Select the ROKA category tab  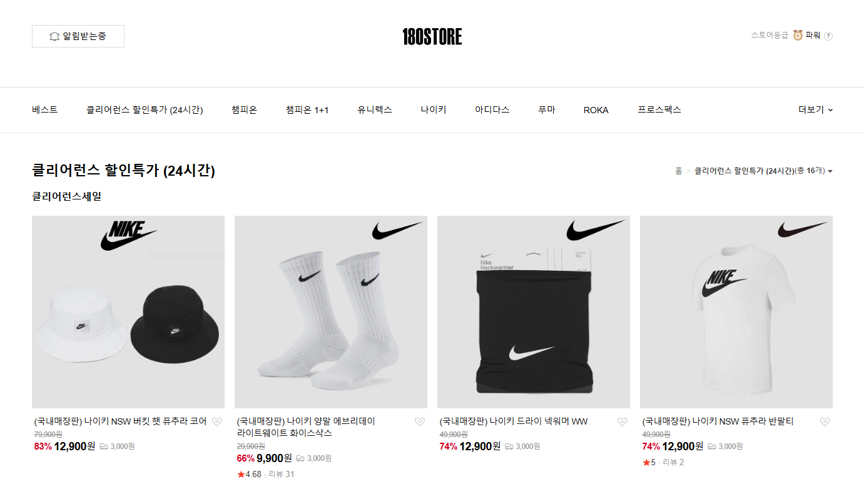596,110
